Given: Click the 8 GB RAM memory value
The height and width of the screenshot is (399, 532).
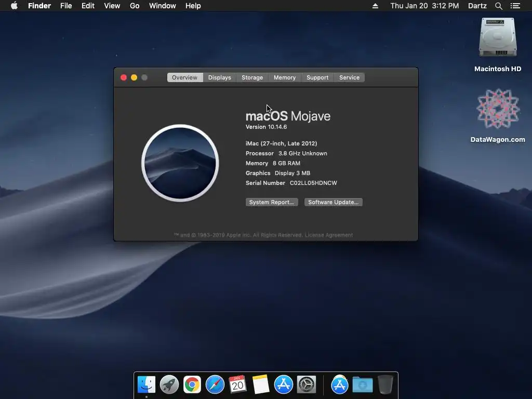Looking at the screenshot, I should coord(286,163).
